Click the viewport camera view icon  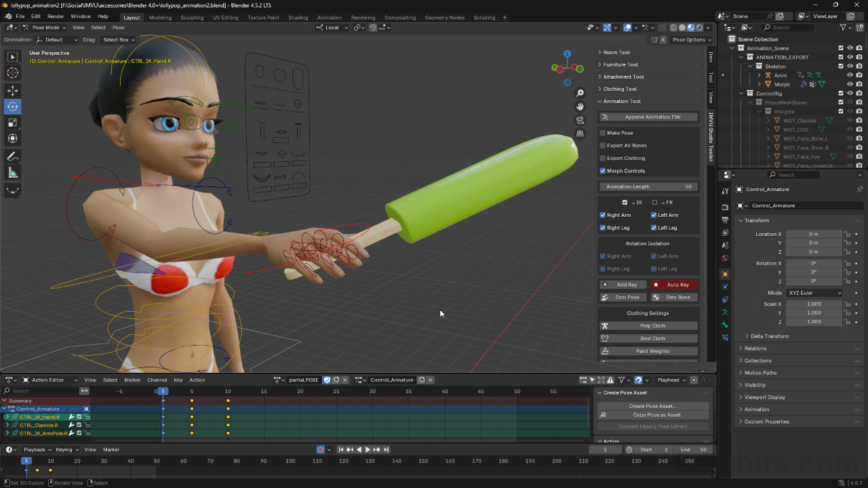(580, 119)
